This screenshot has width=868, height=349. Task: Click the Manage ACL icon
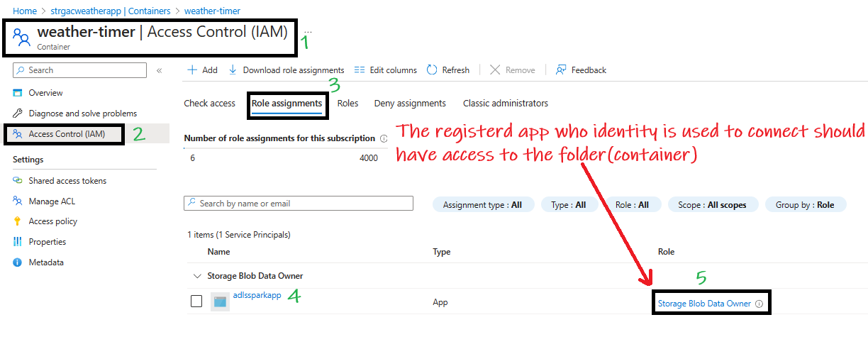pos(18,201)
